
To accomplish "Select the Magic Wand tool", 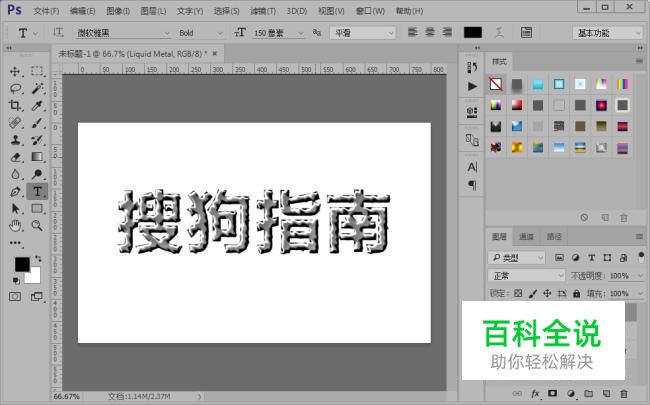I will point(37,88).
